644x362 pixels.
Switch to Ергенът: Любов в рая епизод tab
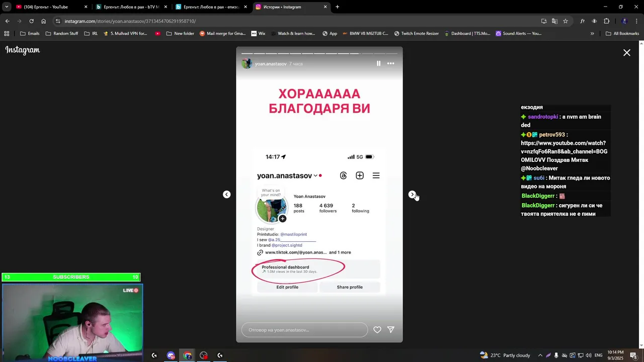pyautogui.click(x=211, y=7)
